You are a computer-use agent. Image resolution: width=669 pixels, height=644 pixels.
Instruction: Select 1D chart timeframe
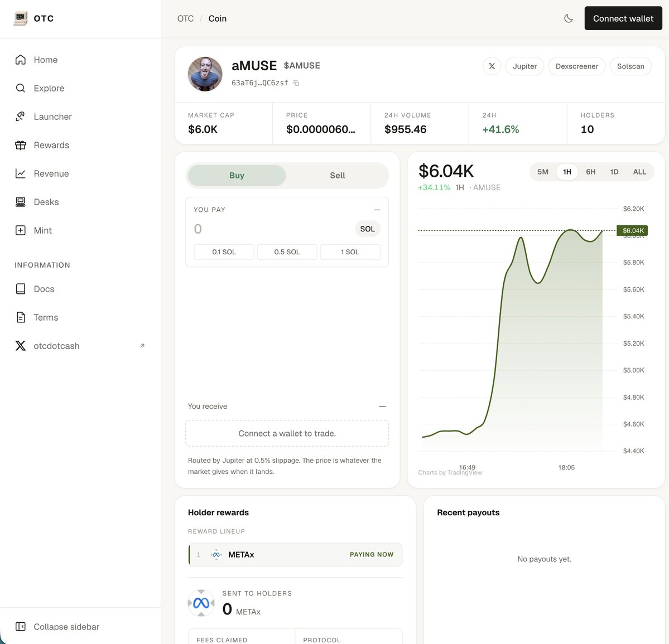tap(614, 172)
